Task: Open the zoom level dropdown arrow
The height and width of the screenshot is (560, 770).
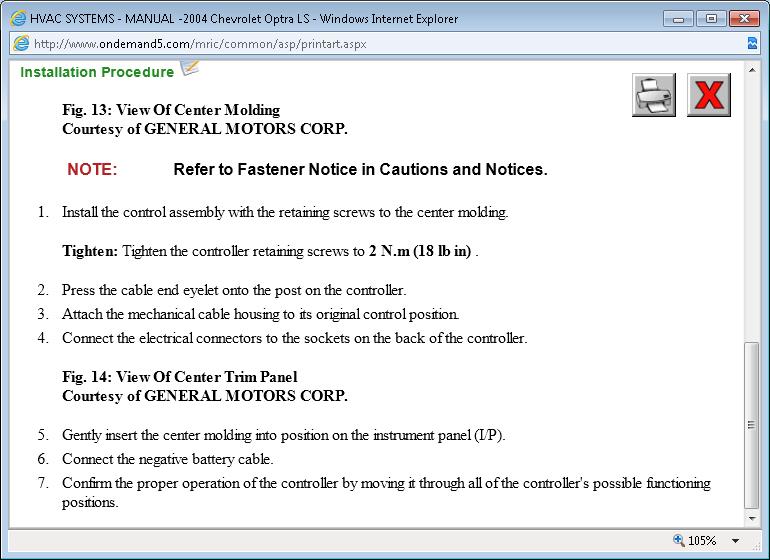Action: click(735, 540)
